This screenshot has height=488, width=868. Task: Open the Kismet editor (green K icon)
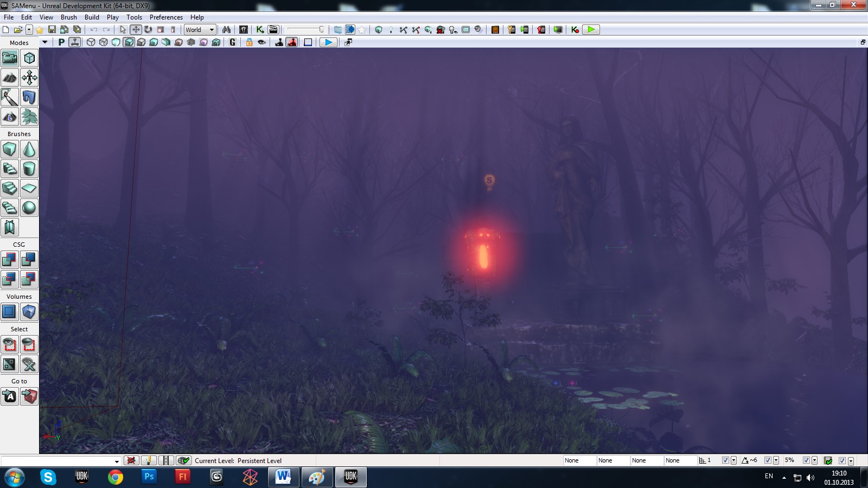point(260,30)
